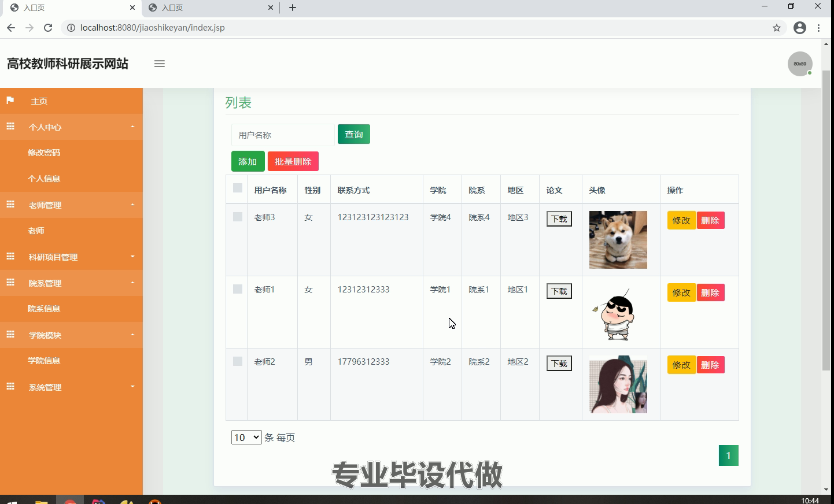Click grid icon beside 科研项目管理

point(10,256)
